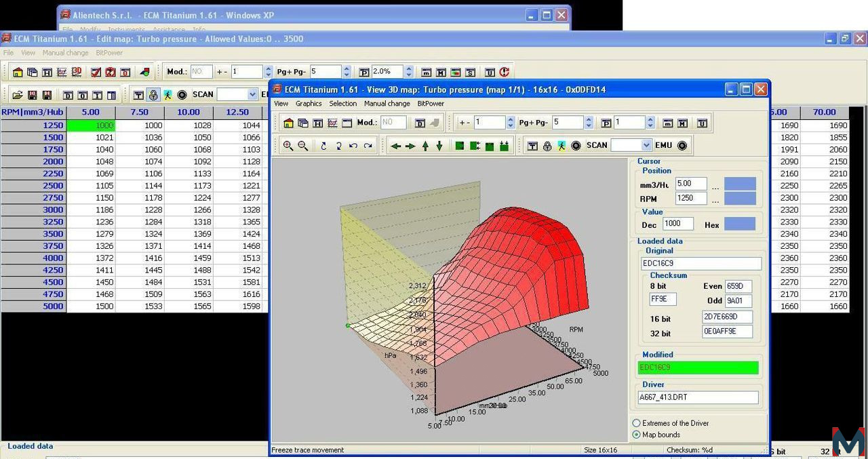The width and height of the screenshot is (868, 459).
Task: Click the first red floppy disk save icon
Action: tap(33, 95)
